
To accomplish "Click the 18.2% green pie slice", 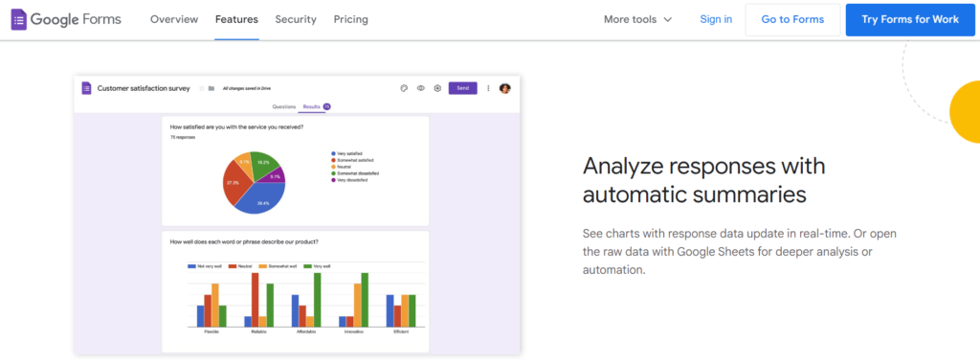I will [263, 164].
